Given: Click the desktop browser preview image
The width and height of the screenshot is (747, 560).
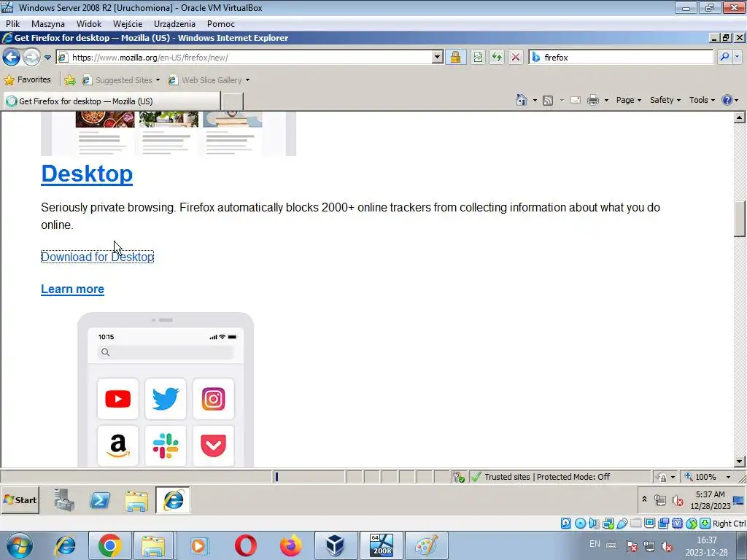Looking at the screenshot, I should [x=169, y=133].
